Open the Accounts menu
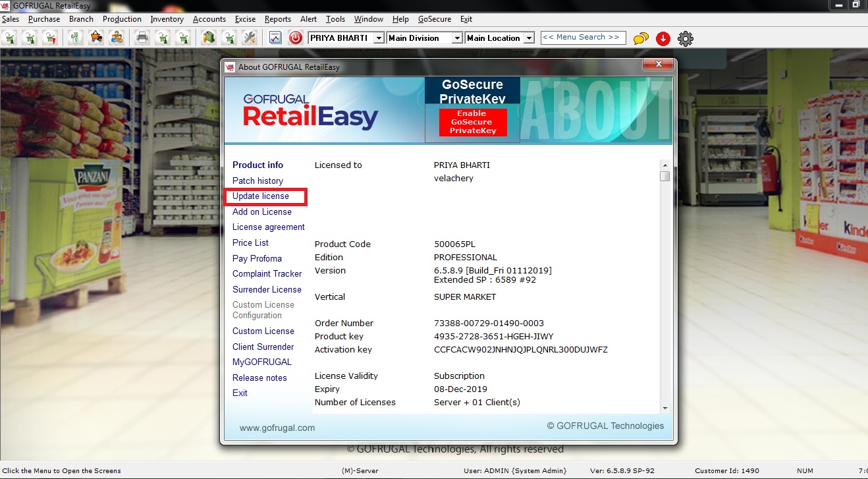The width and height of the screenshot is (868, 479). [209, 19]
